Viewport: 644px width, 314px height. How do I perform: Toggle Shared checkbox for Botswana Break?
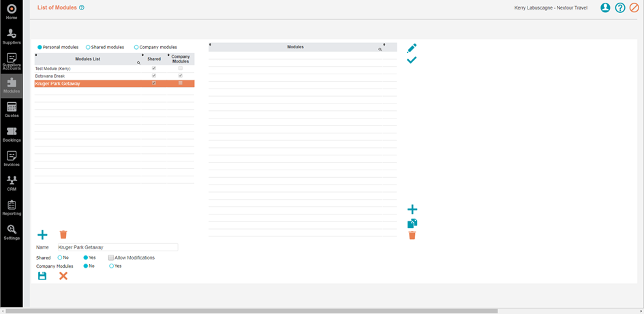(154, 76)
